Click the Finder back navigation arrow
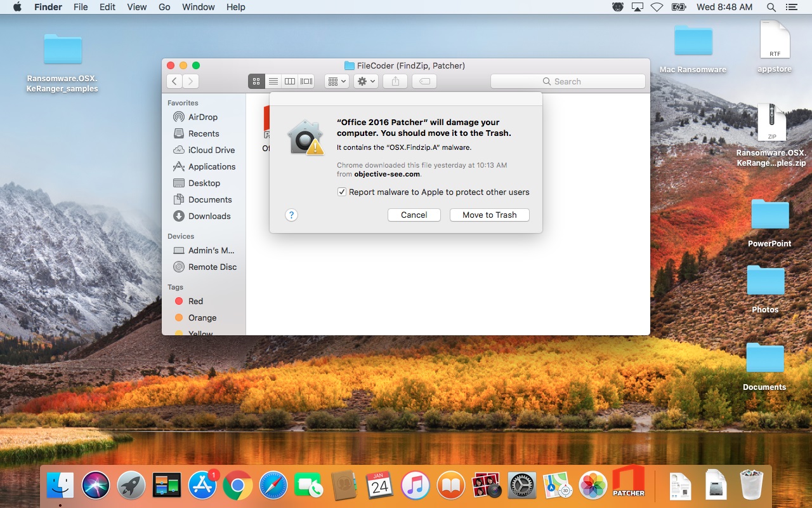Viewport: 812px width, 508px height. click(x=174, y=81)
